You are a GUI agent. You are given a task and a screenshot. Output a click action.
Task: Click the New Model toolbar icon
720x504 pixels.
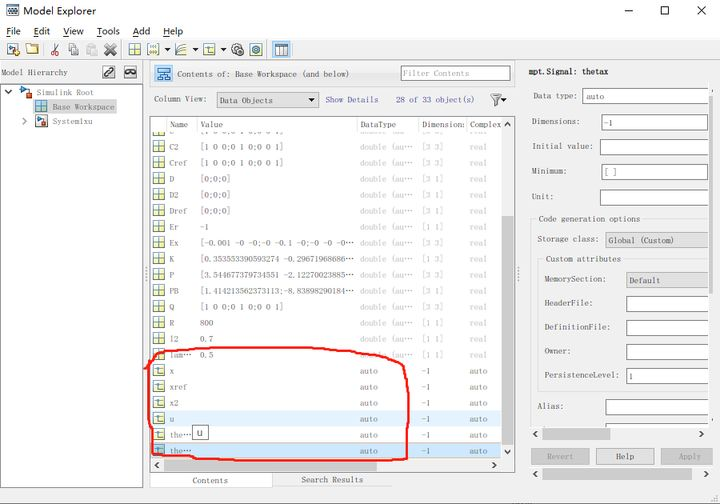pos(13,50)
